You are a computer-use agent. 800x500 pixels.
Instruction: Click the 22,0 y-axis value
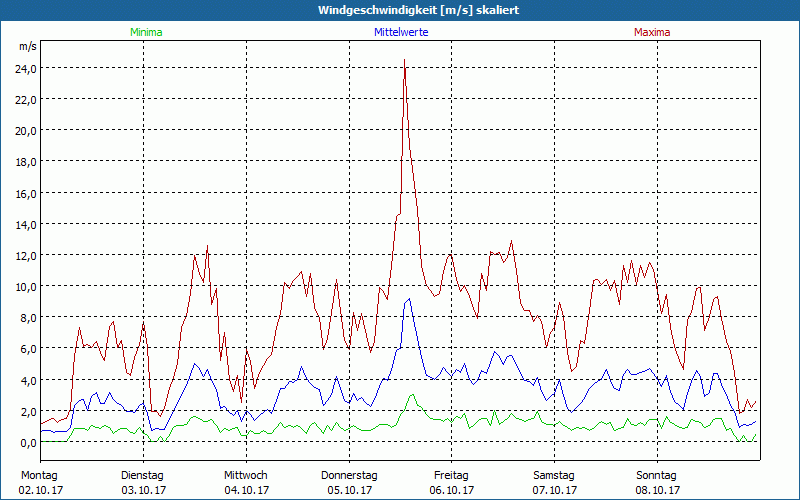pyautogui.click(x=26, y=99)
